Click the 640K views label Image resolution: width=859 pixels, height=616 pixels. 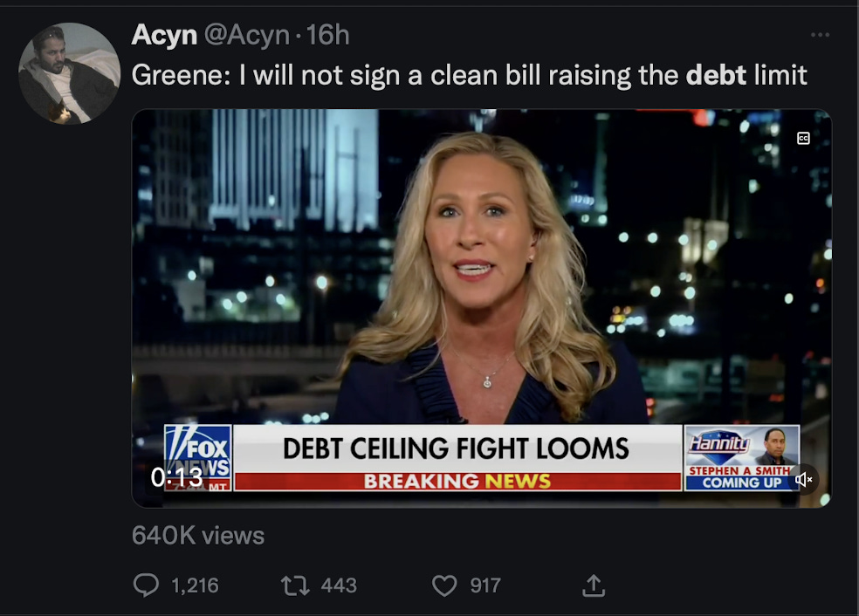198,536
